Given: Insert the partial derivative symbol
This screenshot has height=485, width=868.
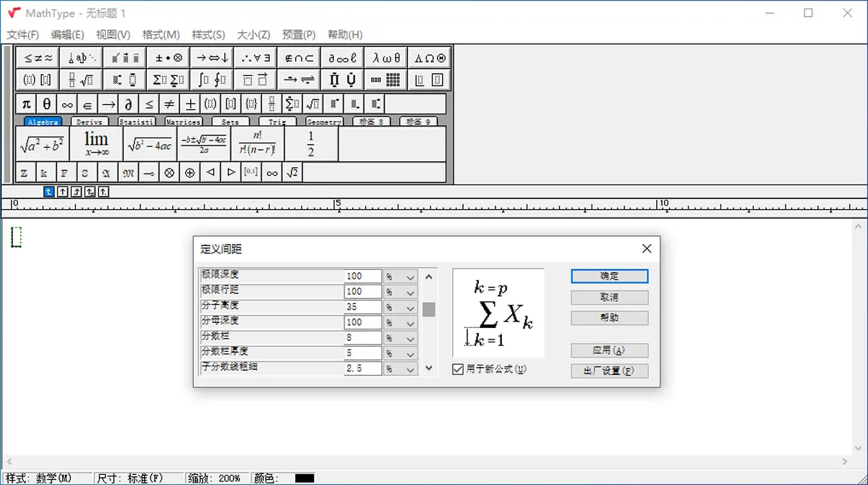Looking at the screenshot, I should [x=128, y=104].
